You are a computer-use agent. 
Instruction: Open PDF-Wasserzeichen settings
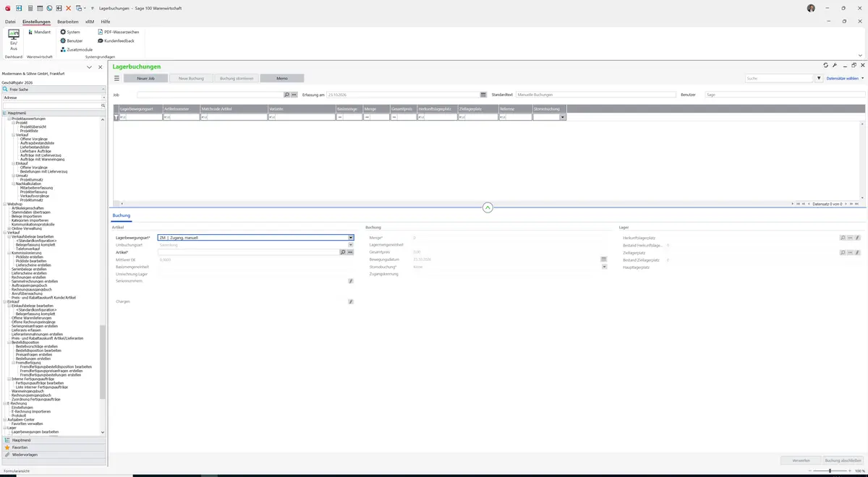coord(118,32)
